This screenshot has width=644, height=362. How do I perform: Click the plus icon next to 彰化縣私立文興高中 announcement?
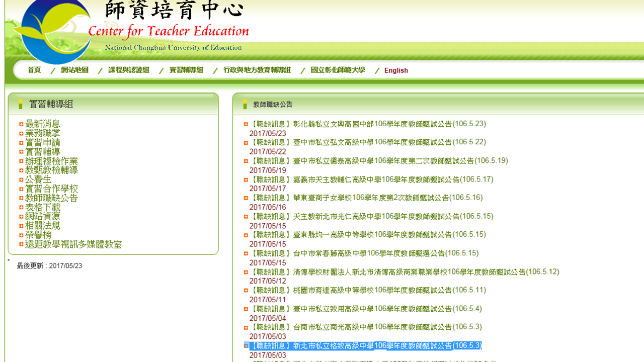246,124
